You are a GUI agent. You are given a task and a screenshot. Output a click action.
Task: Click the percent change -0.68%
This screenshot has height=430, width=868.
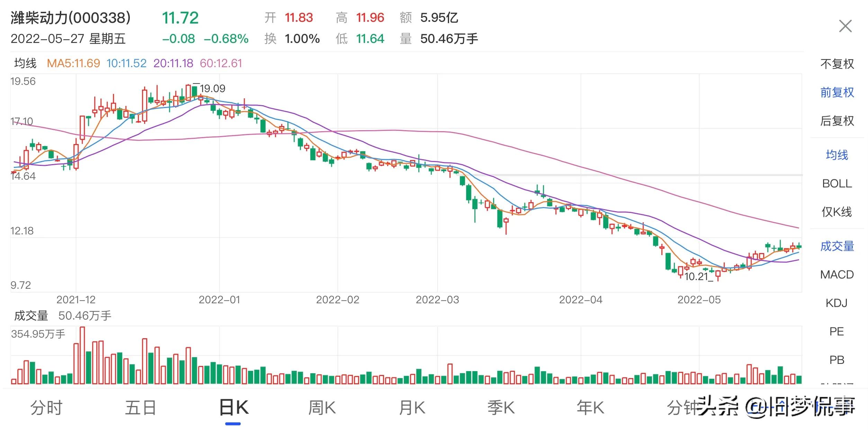click(226, 39)
